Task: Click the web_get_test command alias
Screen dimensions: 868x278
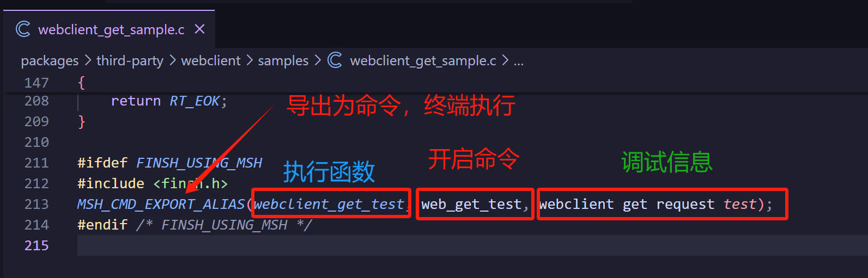Action: pyautogui.click(x=471, y=204)
